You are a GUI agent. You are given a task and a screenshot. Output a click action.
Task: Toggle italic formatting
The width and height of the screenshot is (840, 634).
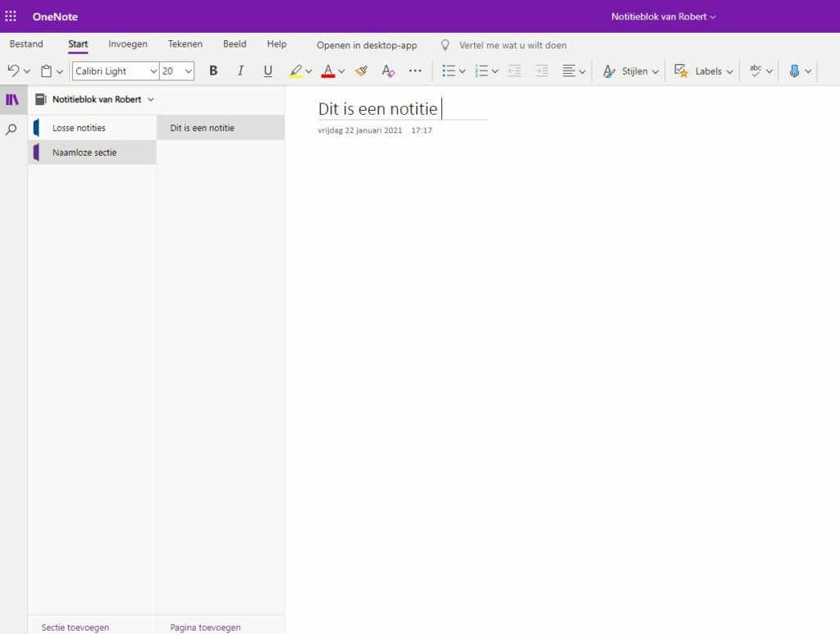pos(240,71)
